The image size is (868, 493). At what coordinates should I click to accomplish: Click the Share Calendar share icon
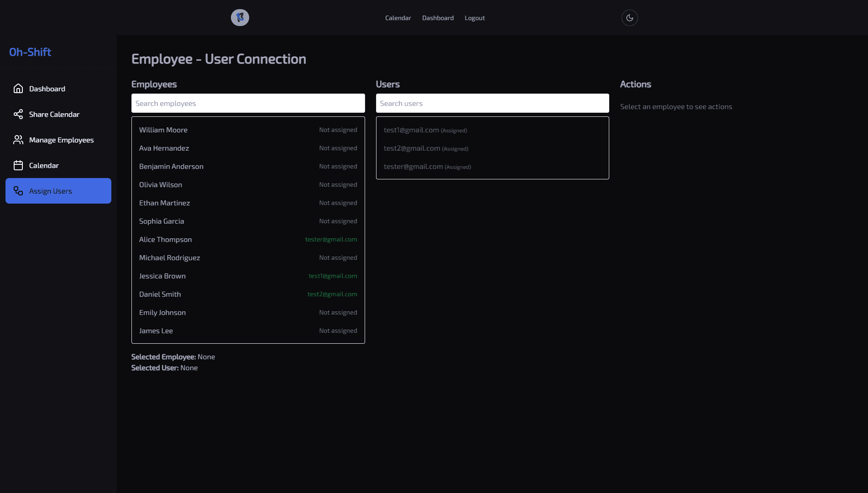click(18, 114)
